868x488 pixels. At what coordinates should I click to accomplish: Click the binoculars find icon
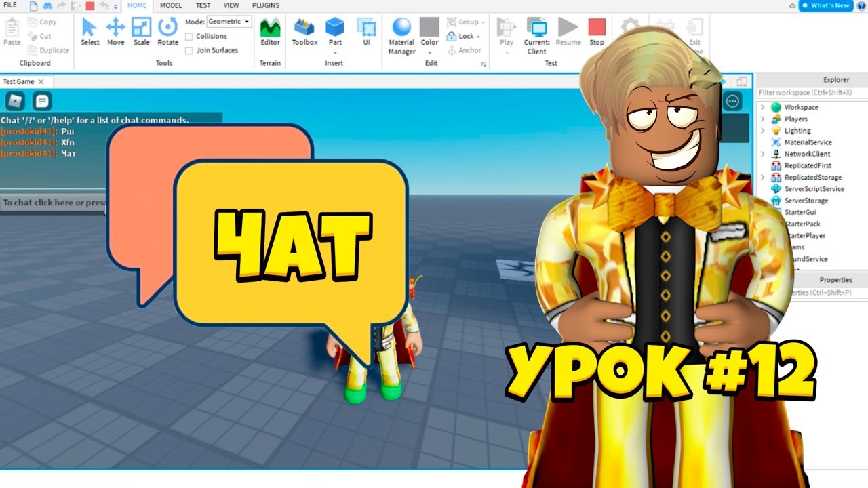coord(47,5)
